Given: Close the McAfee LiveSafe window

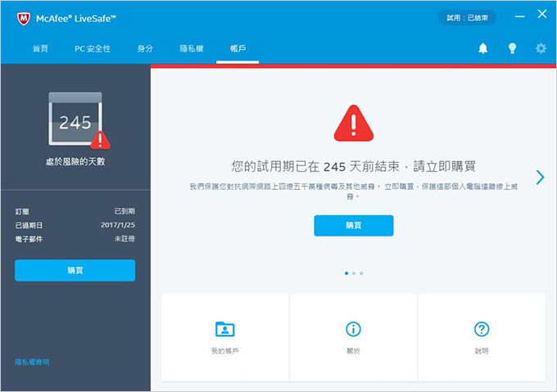Looking at the screenshot, I should 542,14.
